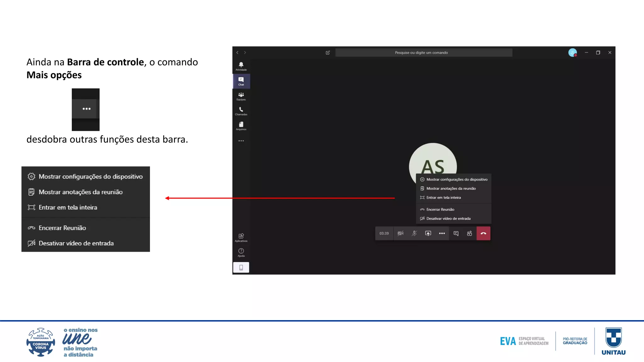The image size is (644, 362).
Task: Open Equipes in the sidebar
Action: (x=241, y=96)
